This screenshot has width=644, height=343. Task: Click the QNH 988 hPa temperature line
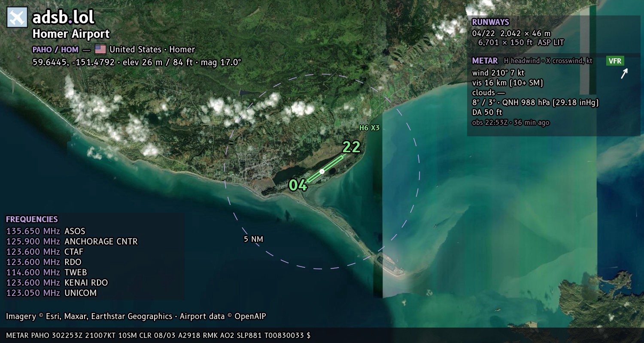535,102
